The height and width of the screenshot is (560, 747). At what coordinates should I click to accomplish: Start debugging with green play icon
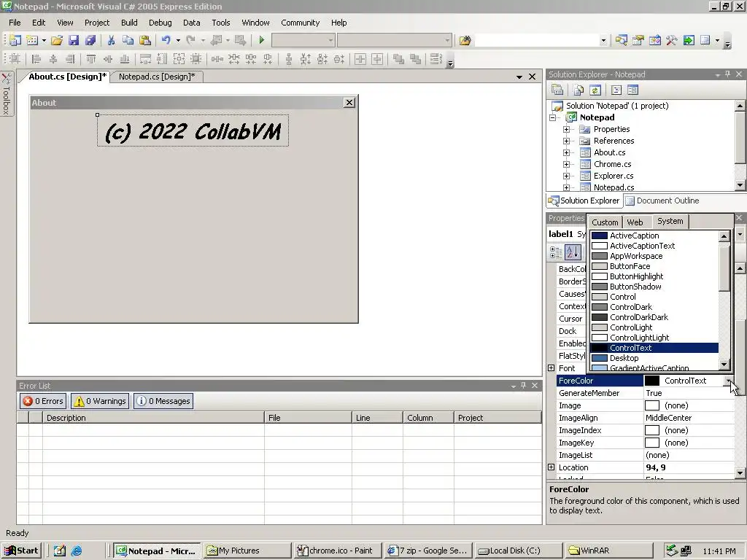[x=262, y=41]
